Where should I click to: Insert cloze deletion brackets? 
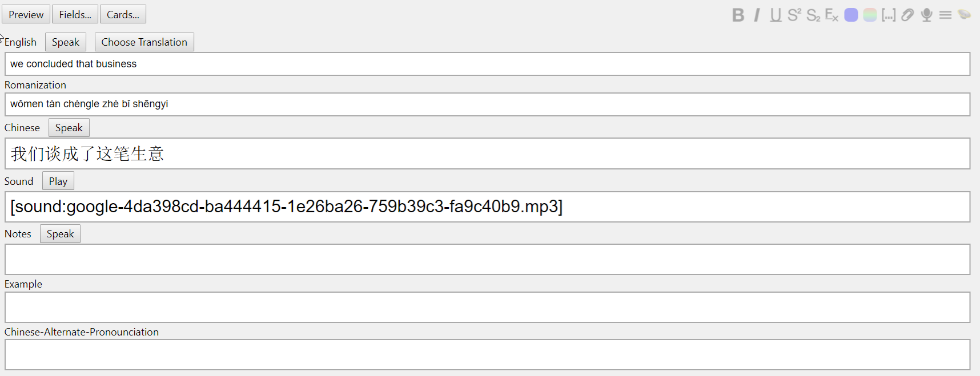pyautogui.click(x=889, y=15)
